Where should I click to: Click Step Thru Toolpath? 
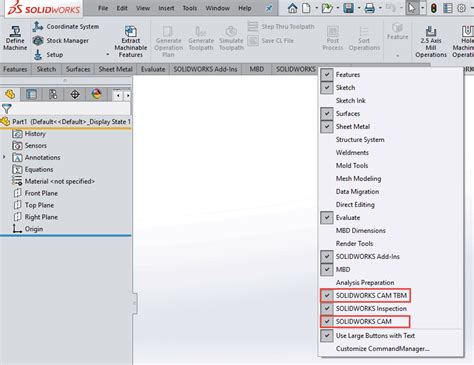pos(281,26)
